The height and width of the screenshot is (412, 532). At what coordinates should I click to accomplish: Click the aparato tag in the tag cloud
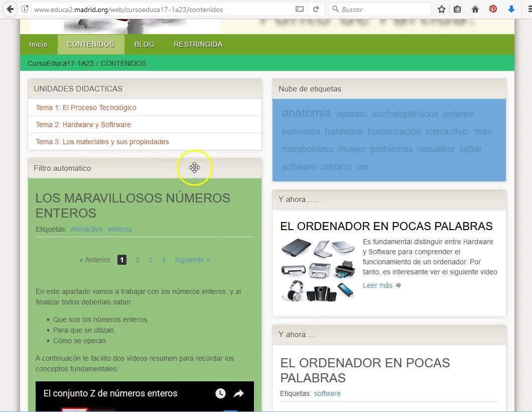pos(351,114)
